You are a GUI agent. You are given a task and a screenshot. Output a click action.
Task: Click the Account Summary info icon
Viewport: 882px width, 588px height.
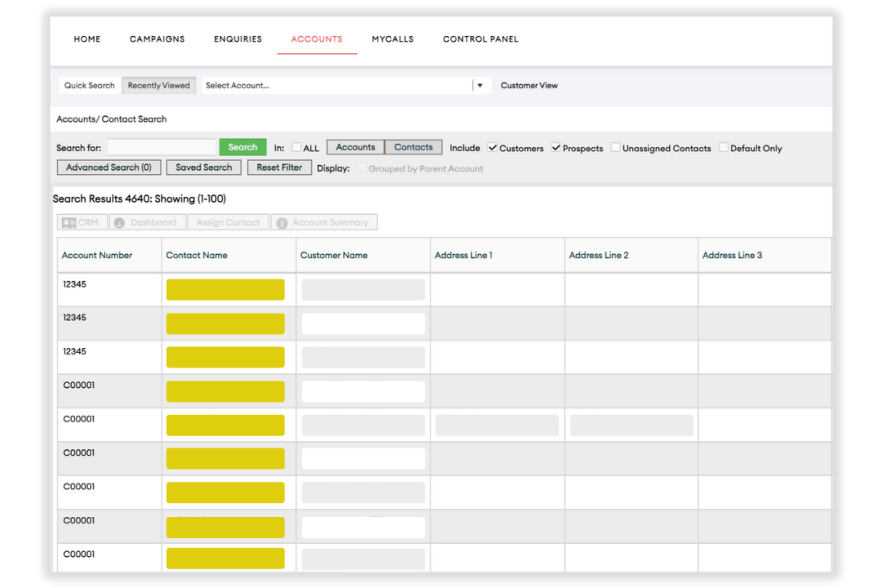[282, 222]
